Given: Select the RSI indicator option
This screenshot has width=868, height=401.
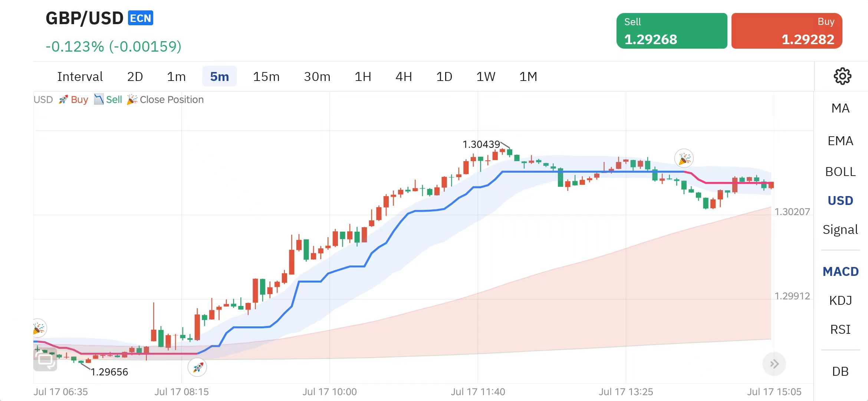Looking at the screenshot, I should point(840,330).
